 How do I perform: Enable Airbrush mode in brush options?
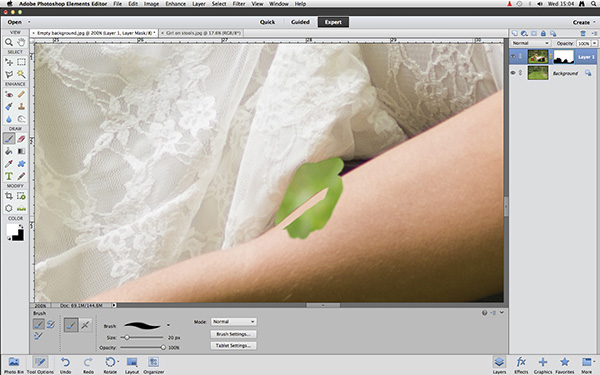[x=85, y=325]
